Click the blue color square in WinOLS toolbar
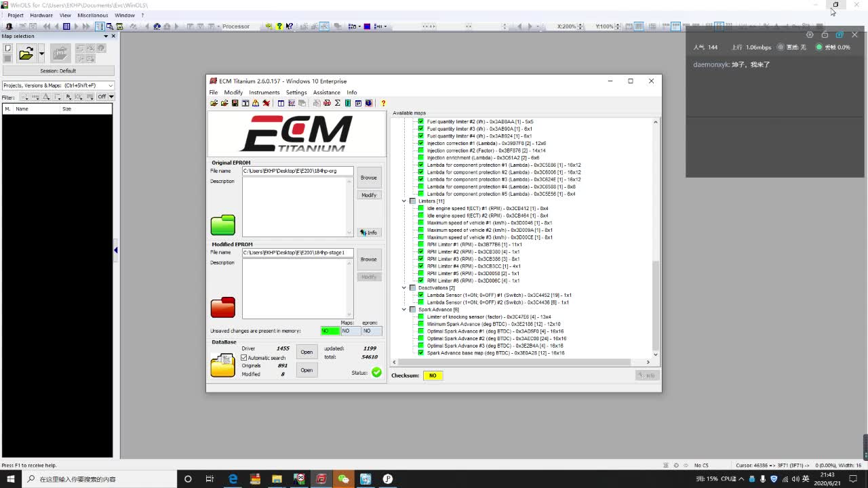The width and height of the screenshot is (868, 488). pyautogui.click(x=367, y=26)
